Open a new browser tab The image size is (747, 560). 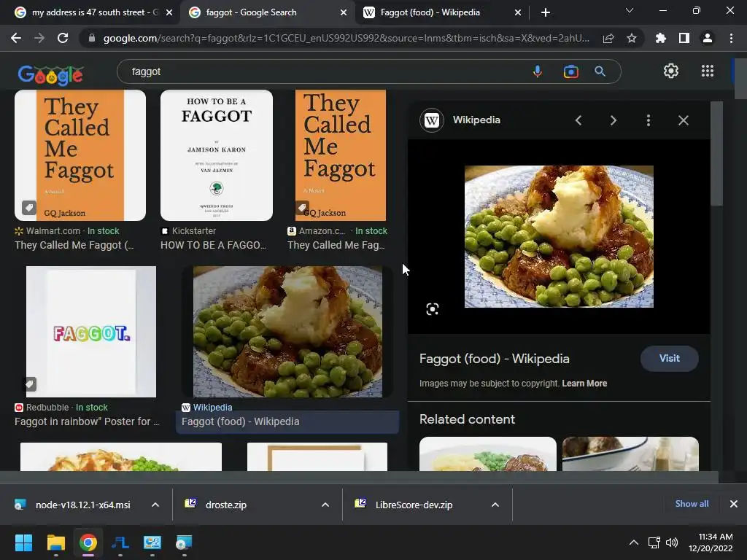click(546, 12)
